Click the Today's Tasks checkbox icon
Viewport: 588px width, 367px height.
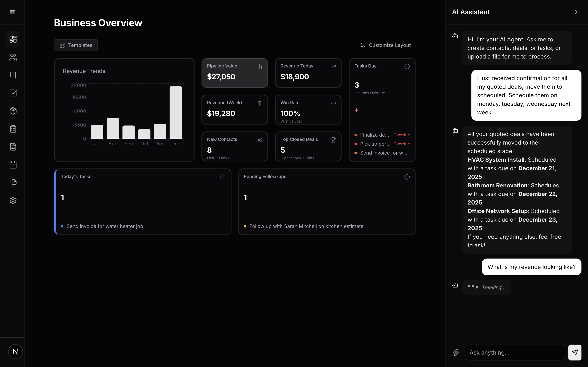223,177
